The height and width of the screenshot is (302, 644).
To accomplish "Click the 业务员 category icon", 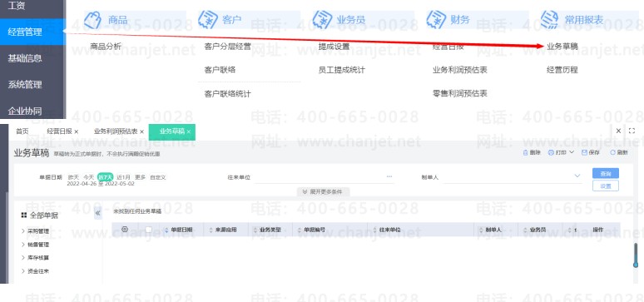I will [x=322, y=20].
